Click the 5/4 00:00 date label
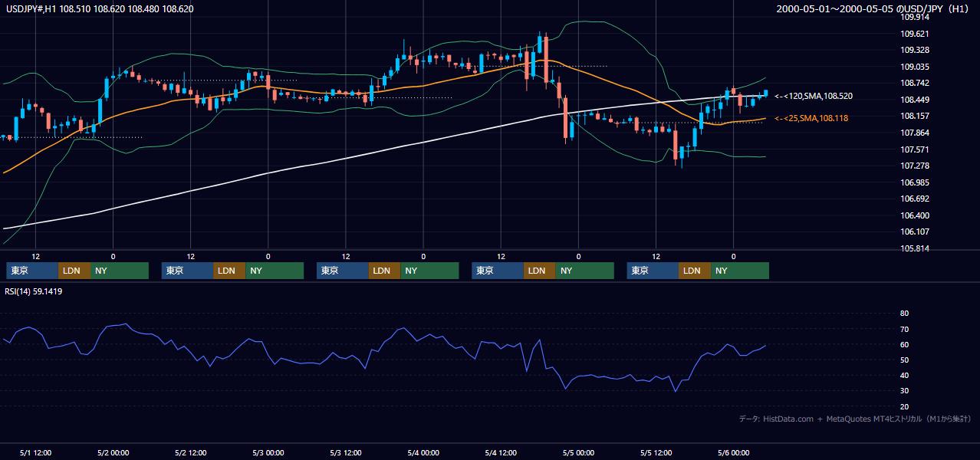Screen dimensions: 980x460 coord(423,453)
